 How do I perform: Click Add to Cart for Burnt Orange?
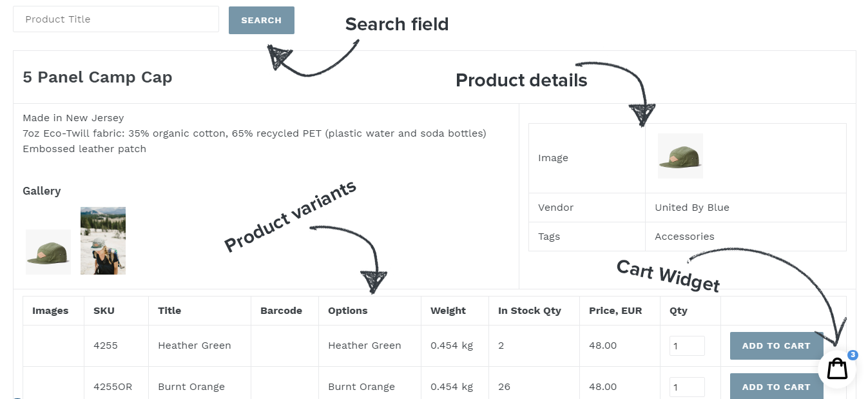point(776,387)
